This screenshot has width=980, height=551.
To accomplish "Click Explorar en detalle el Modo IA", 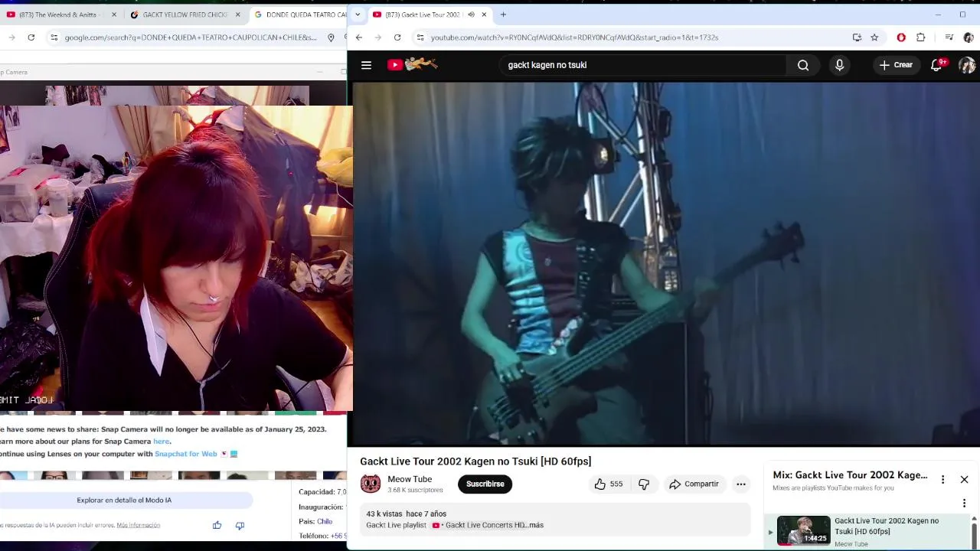I will (x=124, y=500).
